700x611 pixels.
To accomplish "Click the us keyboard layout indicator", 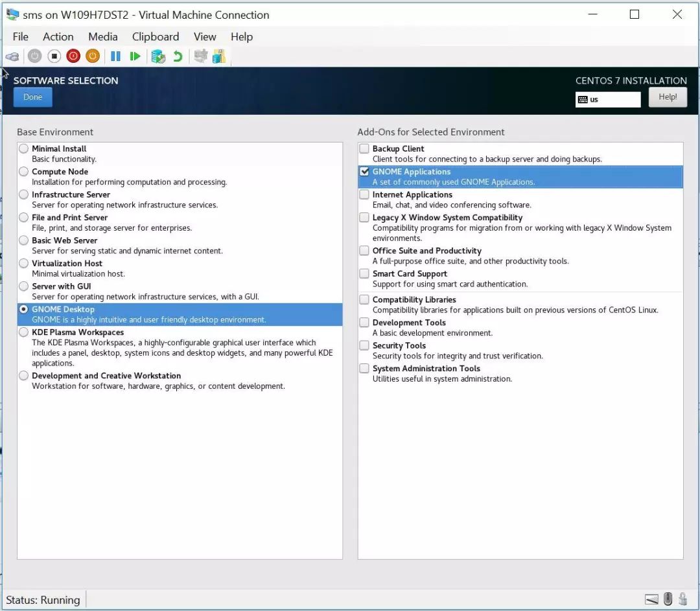I will tap(607, 100).
